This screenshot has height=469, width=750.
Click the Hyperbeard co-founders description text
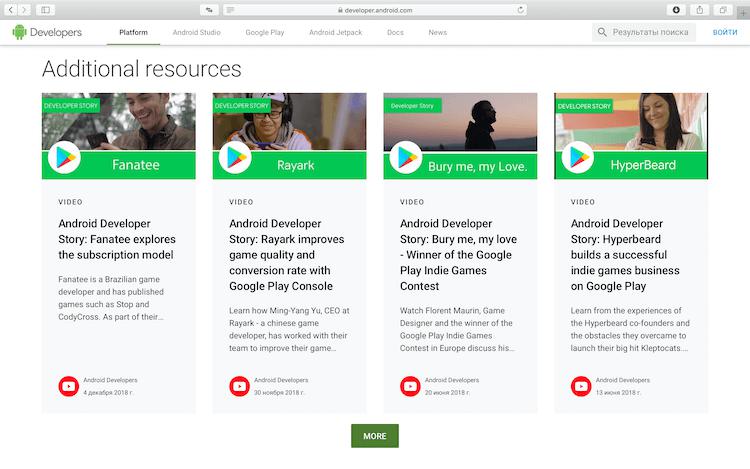630,329
